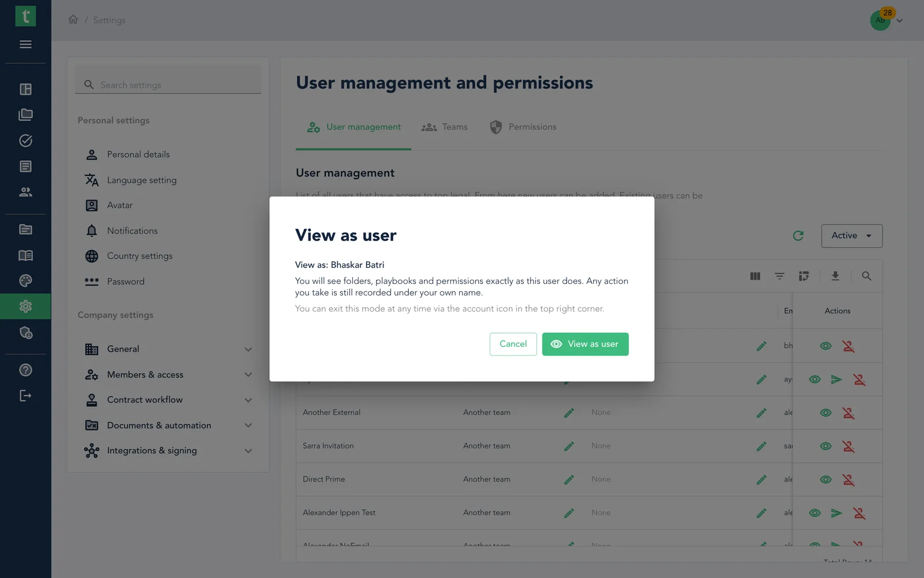
Task: Expand the General company settings section
Action: click(x=168, y=349)
